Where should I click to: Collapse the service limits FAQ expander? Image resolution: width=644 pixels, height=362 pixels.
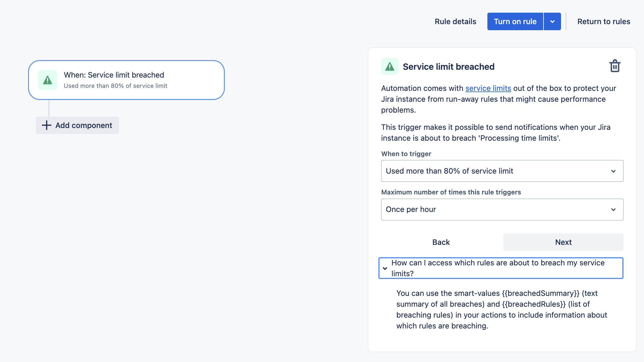(x=501, y=268)
